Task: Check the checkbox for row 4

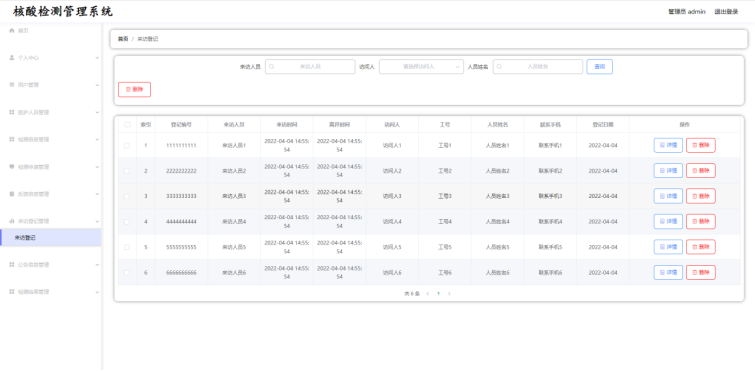Action: click(127, 222)
